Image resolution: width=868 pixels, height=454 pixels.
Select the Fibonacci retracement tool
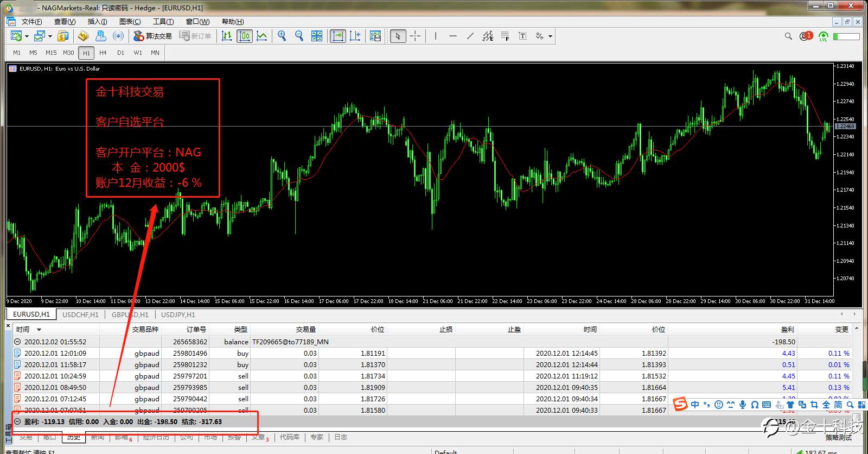point(505,36)
